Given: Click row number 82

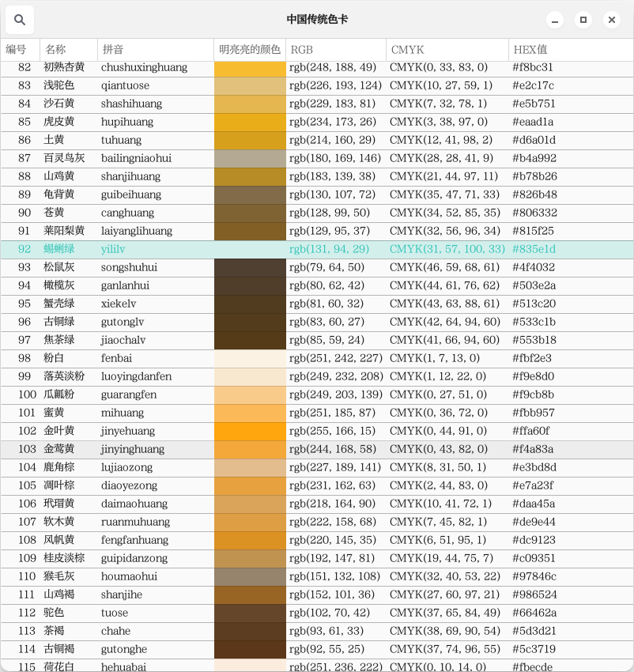Looking at the screenshot, I should [25, 67].
